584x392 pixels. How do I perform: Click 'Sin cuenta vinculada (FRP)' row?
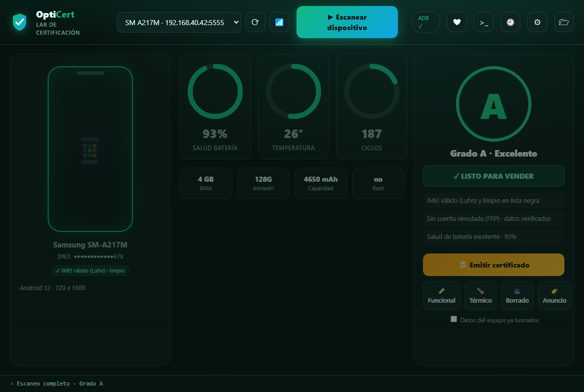(494, 219)
